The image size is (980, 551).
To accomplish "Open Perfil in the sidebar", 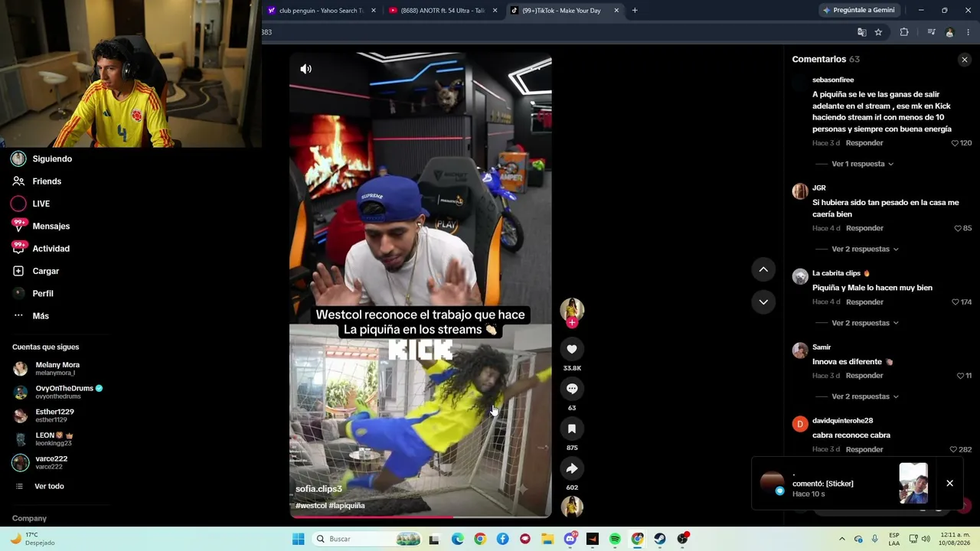I will [x=43, y=294].
